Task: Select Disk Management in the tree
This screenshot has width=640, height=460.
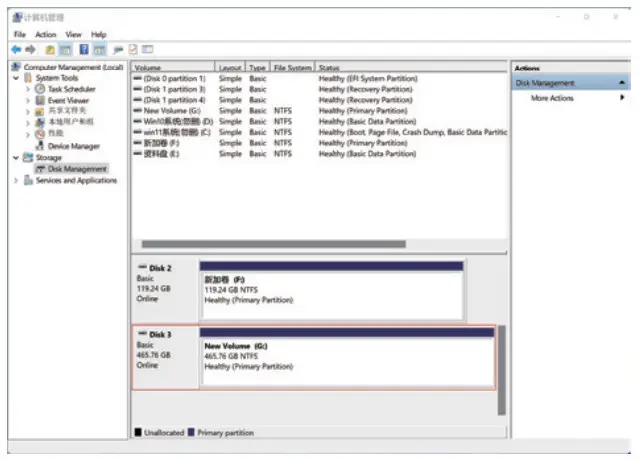Action: pyautogui.click(x=77, y=169)
